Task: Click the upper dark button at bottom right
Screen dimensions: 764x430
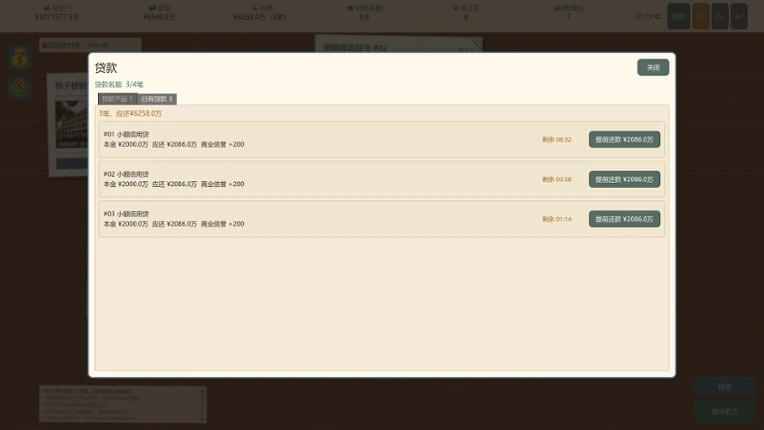Action: point(725,387)
